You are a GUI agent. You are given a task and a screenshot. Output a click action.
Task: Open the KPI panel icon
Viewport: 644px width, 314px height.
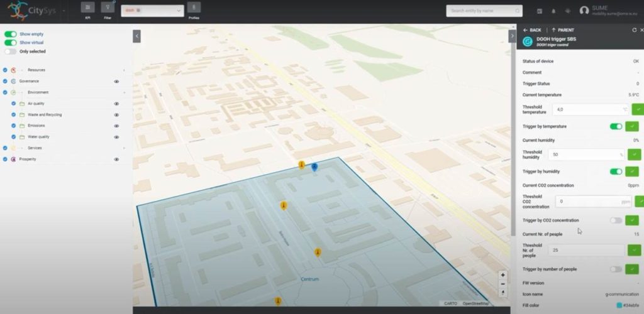click(87, 8)
